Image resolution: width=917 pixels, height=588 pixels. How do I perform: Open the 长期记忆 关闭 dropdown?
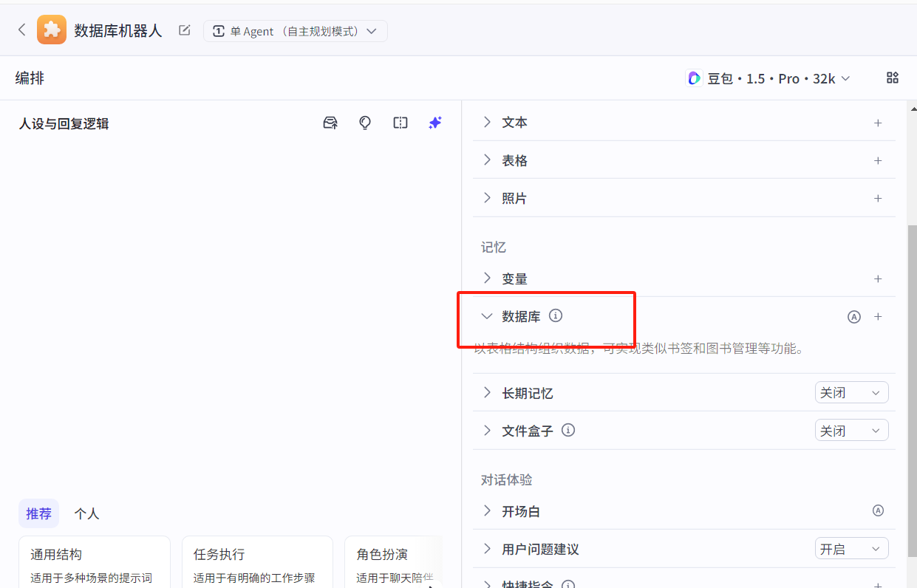pyautogui.click(x=851, y=392)
